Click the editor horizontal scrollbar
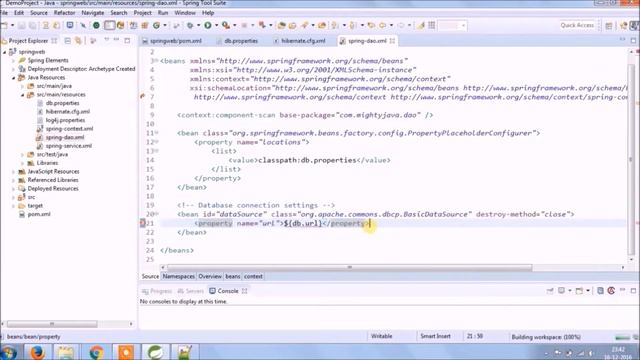640x360 pixels. point(349,267)
